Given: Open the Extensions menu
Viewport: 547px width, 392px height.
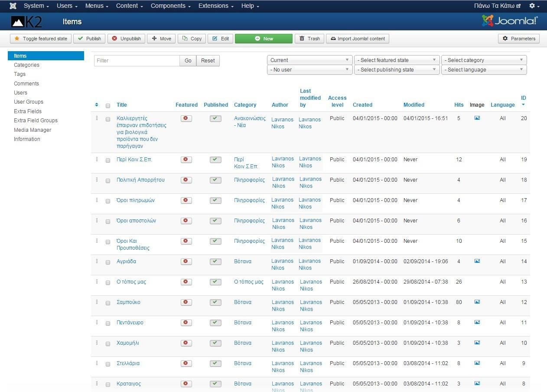Looking at the screenshot, I should (216, 6).
